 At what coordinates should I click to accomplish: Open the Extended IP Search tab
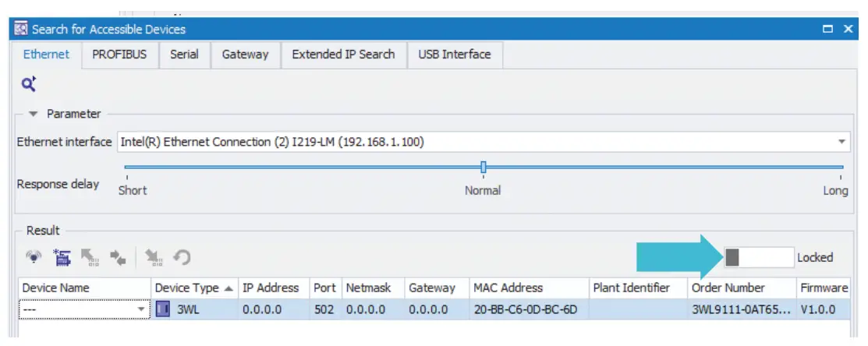(x=343, y=55)
